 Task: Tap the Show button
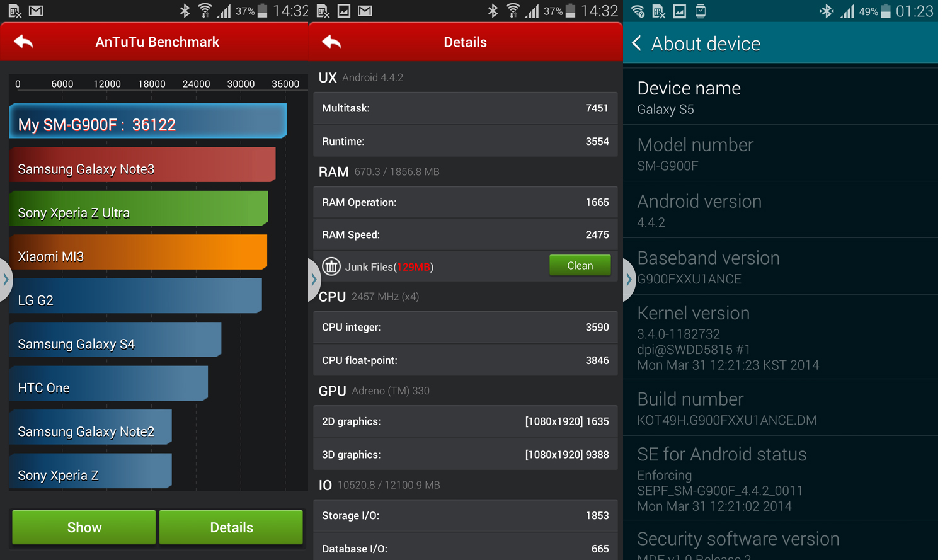click(x=84, y=527)
